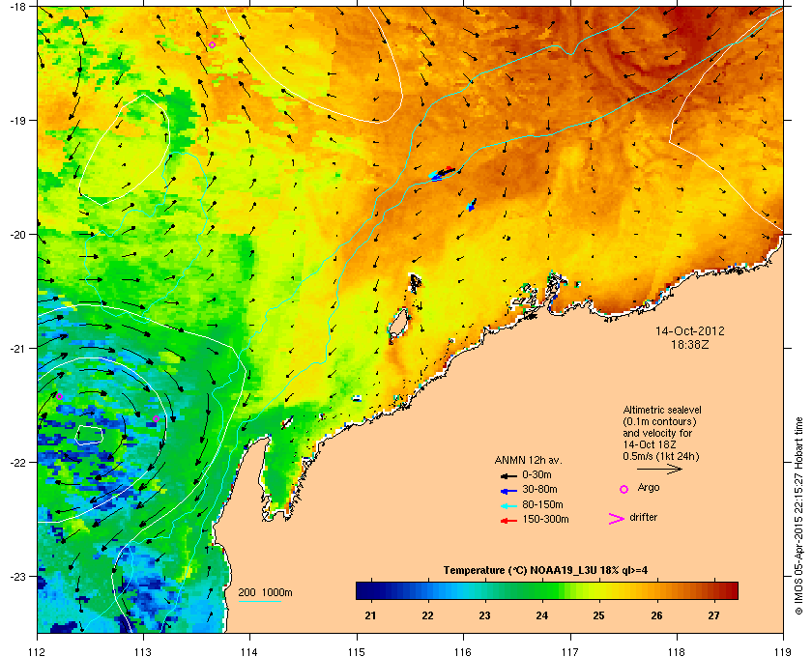
Task: Click the '30-80m' depth label
Action: (x=539, y=489)
